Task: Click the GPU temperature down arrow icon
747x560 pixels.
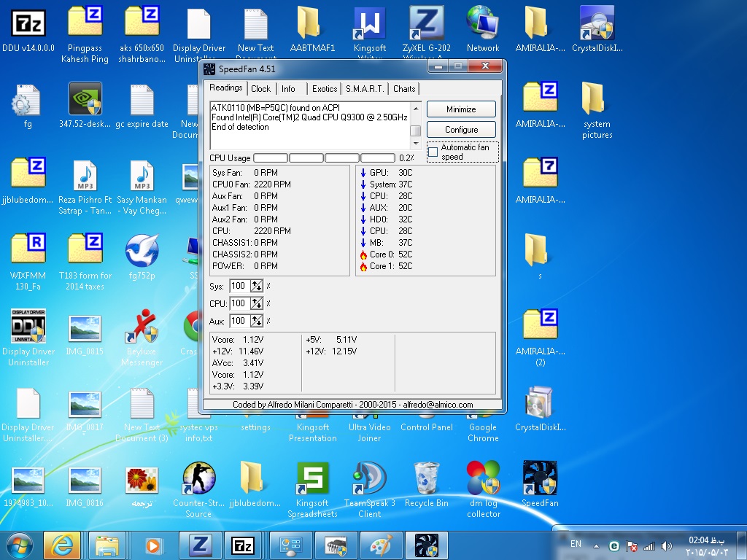Action: point(363,173)
